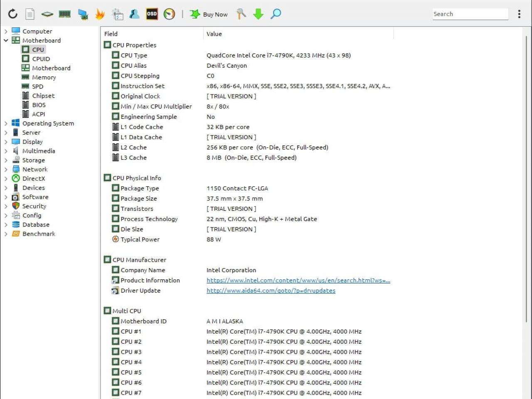Expand the DirectX tree node
Viewport: 532px width, 399px height.
click(x=6, y=178)
